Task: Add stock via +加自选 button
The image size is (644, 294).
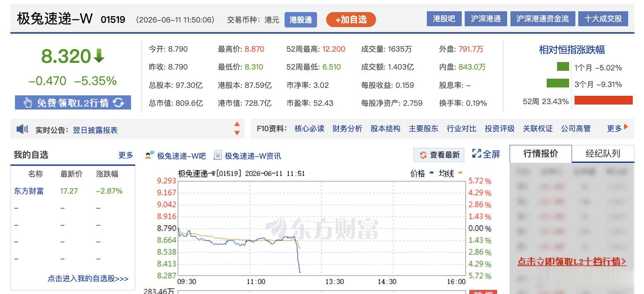Action: tap(351, 20)
